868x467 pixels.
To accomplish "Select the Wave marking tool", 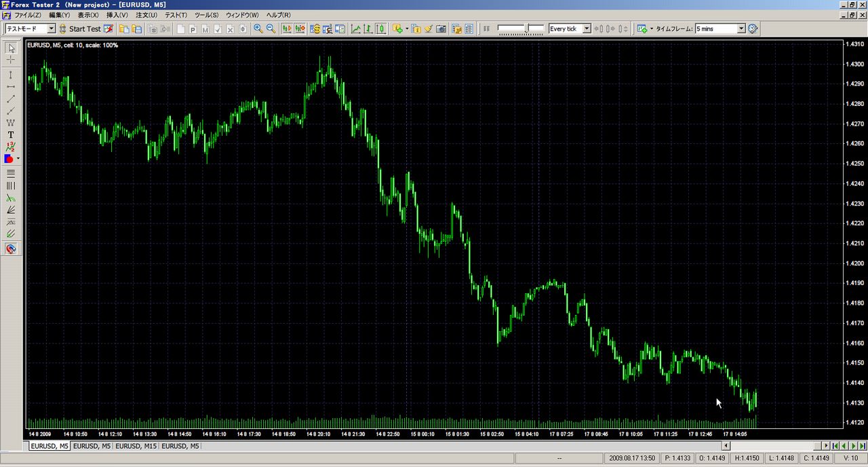I will coord(10,124).
